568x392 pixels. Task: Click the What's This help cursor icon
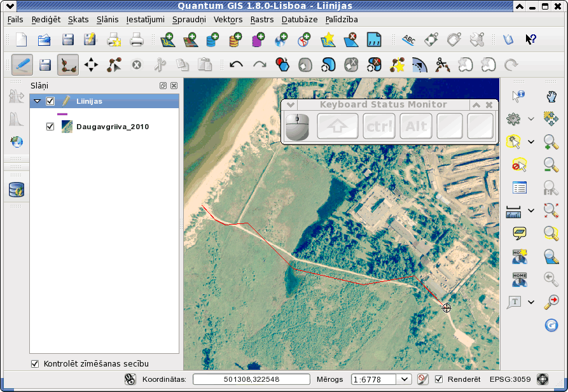tap(531, 39)
